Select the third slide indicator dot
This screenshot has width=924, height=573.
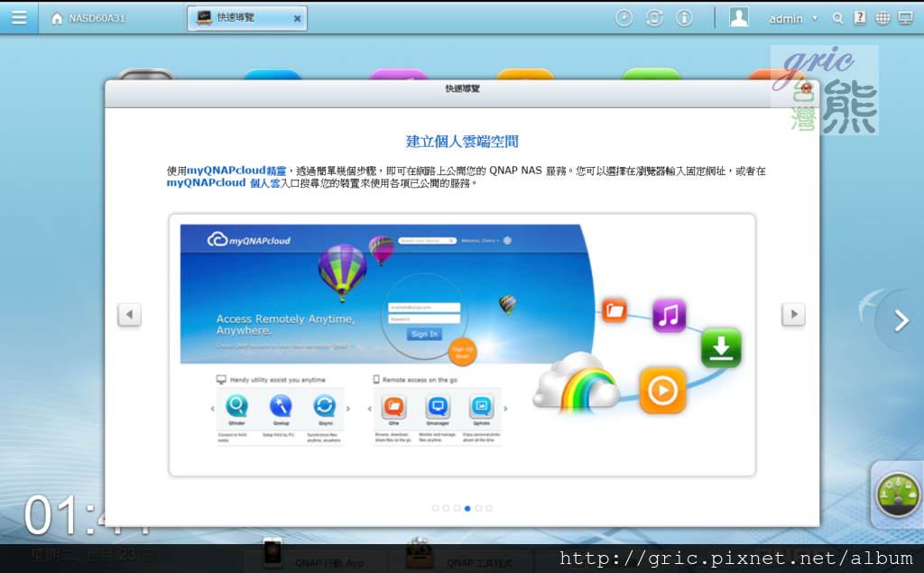457,508
